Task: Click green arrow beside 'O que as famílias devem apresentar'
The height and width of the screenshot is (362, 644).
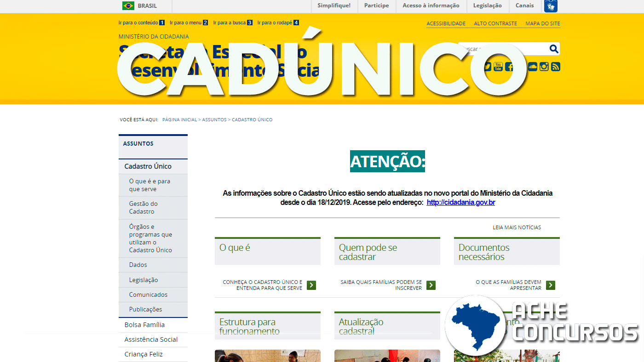Action: 551,285
